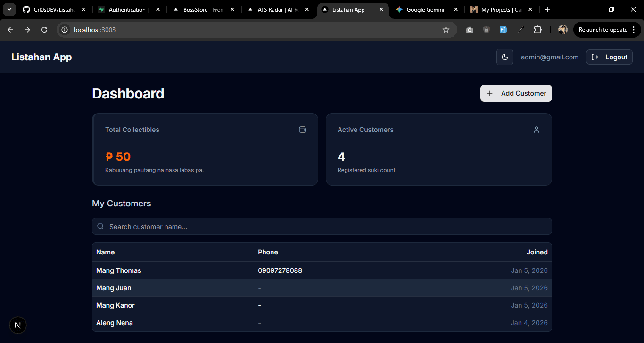Click the person icon on Active Customers card

pyautogui.click(x=537, y=129)
